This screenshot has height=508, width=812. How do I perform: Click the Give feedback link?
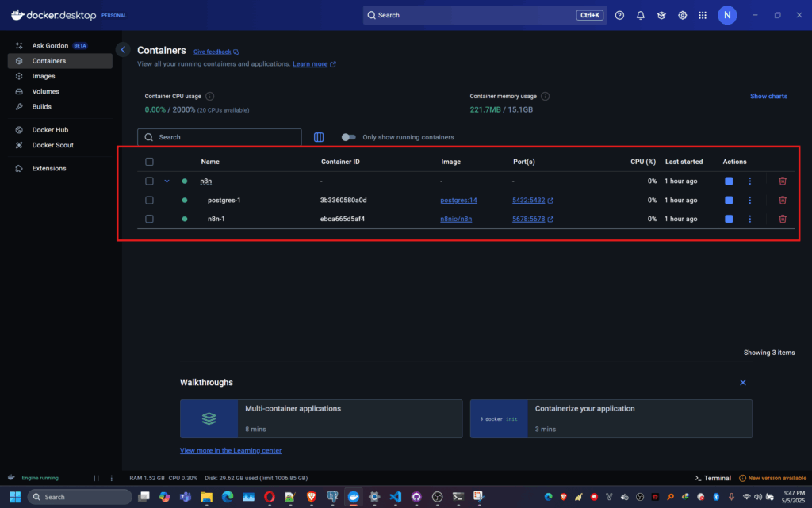(212, 52)
